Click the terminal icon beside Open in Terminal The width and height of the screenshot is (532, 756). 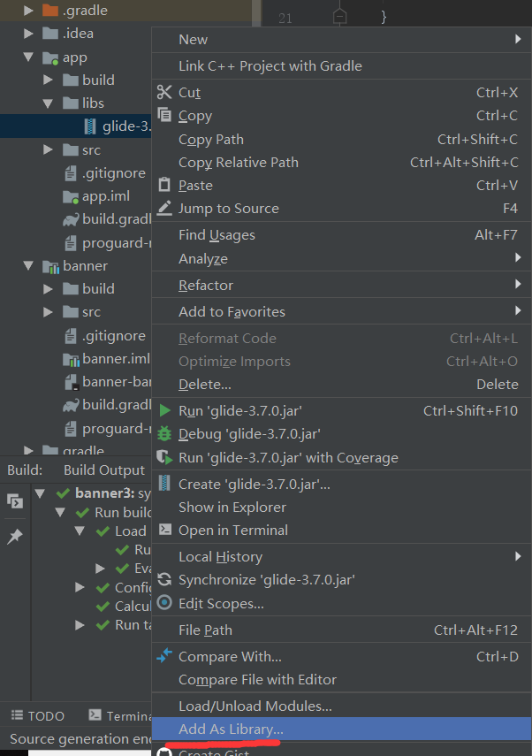[167, 531]
